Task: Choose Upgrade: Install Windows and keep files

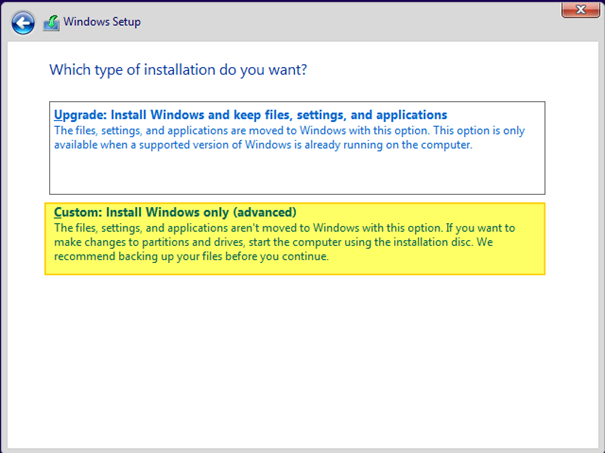Action: pyautogui.click(x=297, y=148)
